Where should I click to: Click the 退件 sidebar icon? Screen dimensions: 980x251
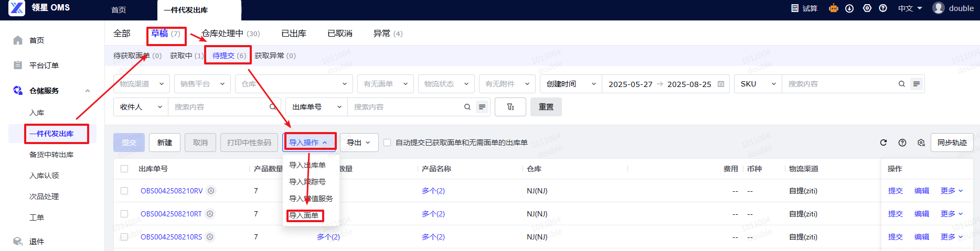click(18, 242)
